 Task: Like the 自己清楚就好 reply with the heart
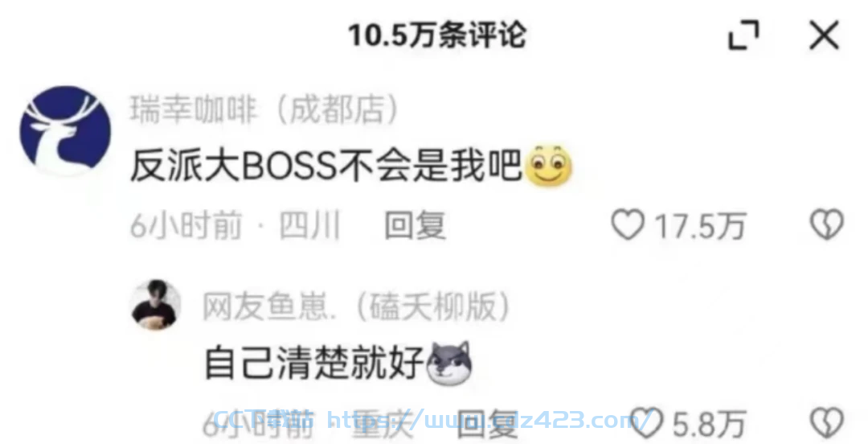pos(646,422)
